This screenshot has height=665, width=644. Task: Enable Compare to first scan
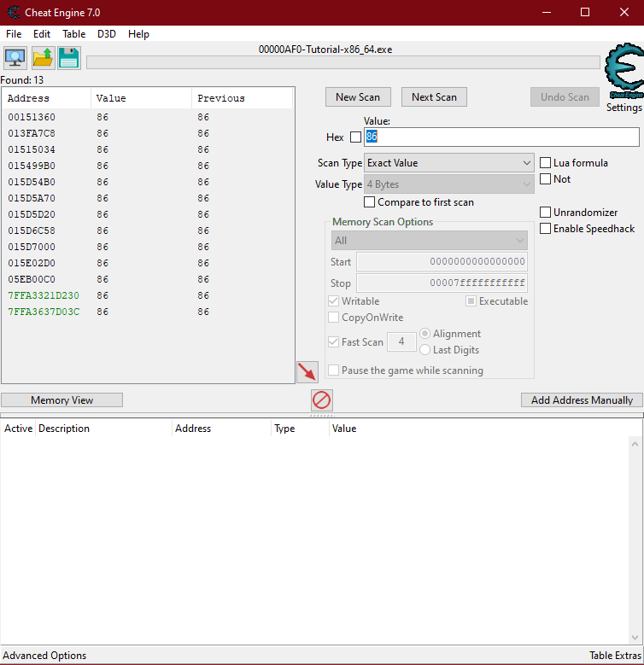pyautogui.click(x=370, y=202)
